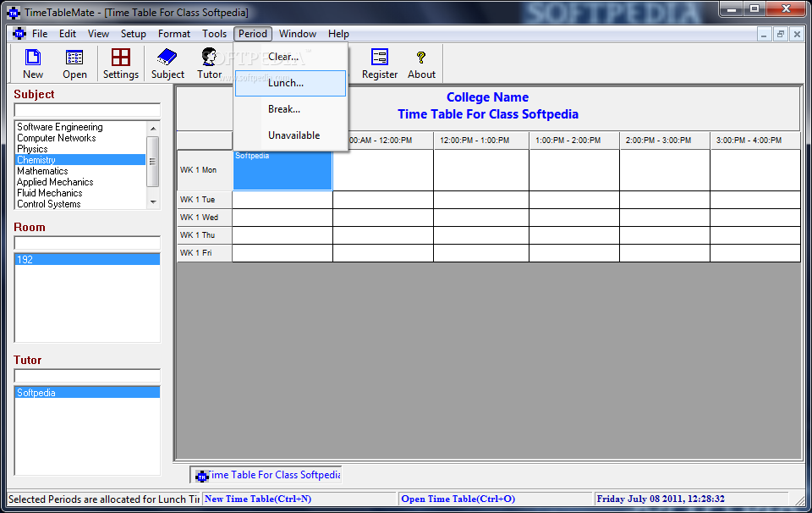Image resolution: width=812 pixels, height=513 pixels.
Task: Click the 12:00:PM - 1:00:PM column header
Action: pos(481,141)
